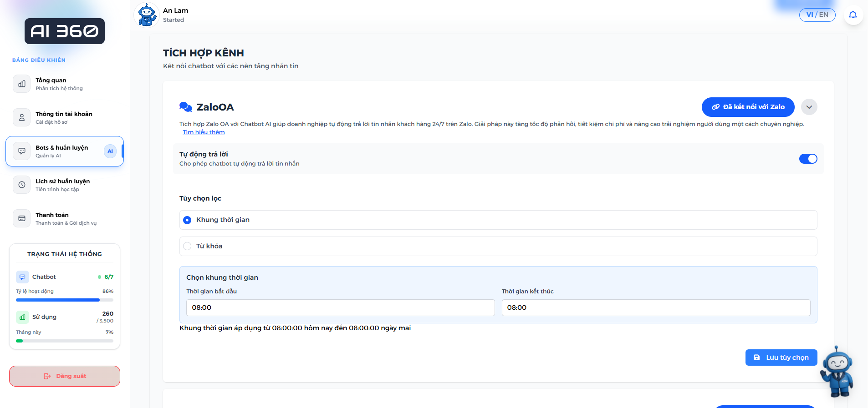
Task: Open the Bots & huấn luyện menu item
Action: [x=62, y=151]
